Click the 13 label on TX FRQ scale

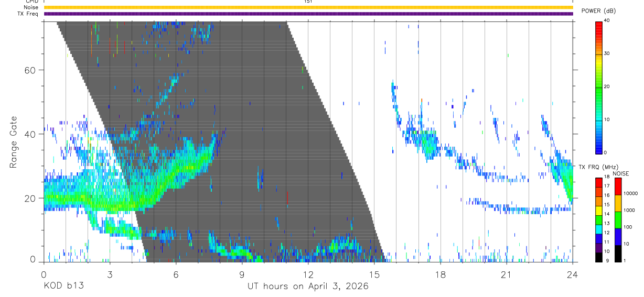607,223
